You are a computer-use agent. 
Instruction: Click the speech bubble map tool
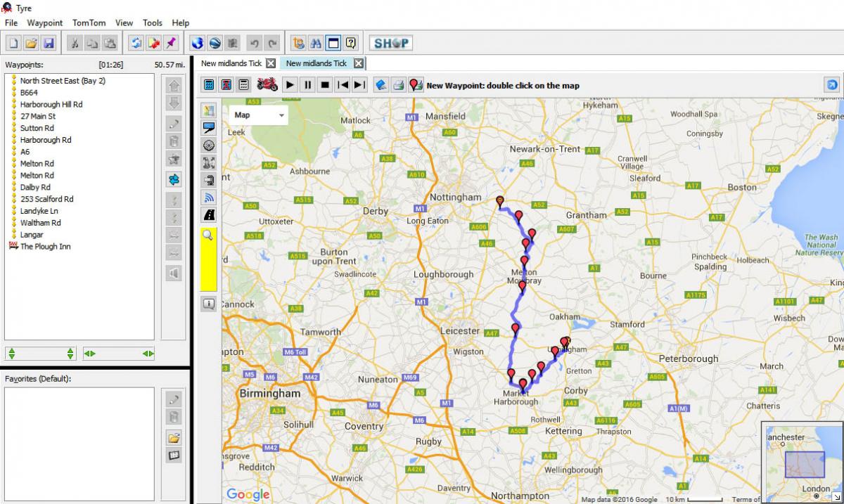(209, 128)
